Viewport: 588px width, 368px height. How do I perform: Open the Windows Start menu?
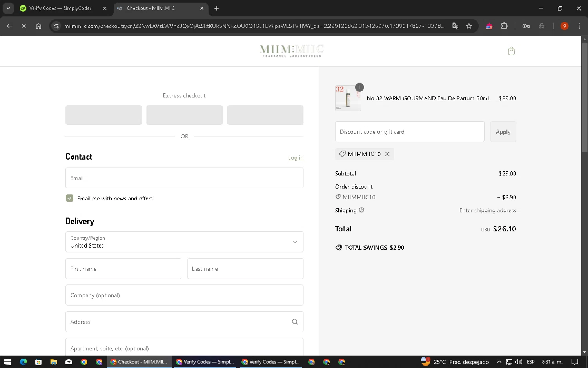7,362
